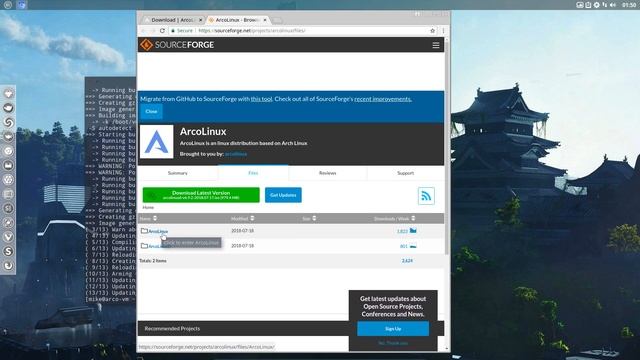Click the fifth dock icon, a circular ring
Viewport: 640px width, 360px height.
[x=8, y=151]
